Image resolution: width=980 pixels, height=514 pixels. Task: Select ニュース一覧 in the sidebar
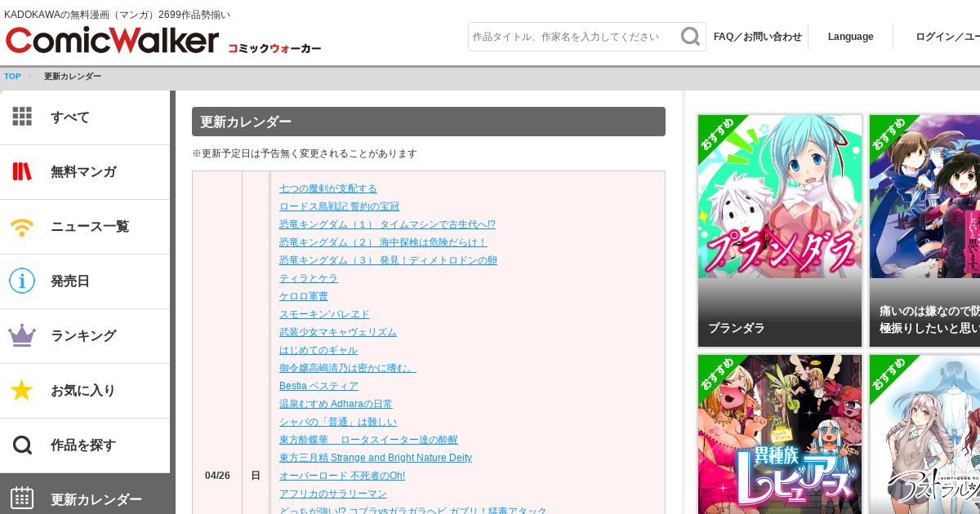(x=85, y=227)
